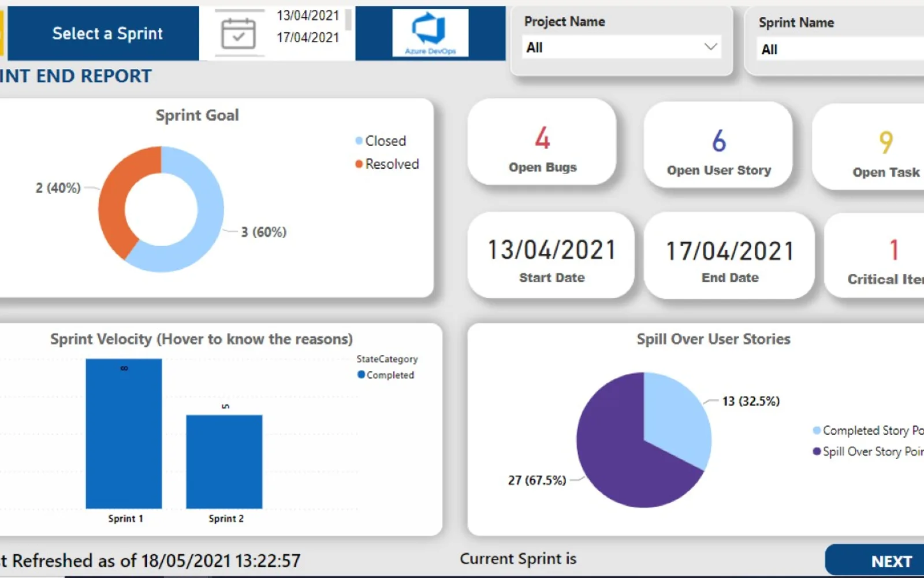The height and width of the screenshot is (578, 924).
Task: Click the Spill Over Story Points legend item
Action: pyautogui.click(x=868, y=451)
